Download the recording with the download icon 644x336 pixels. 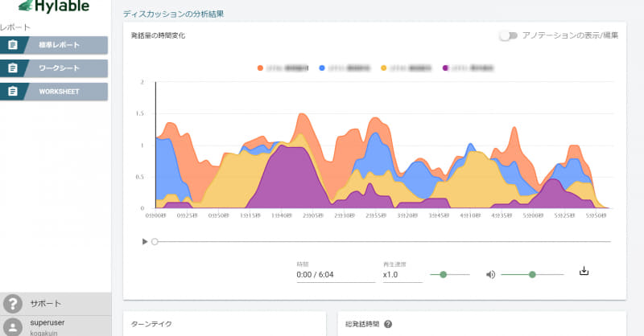[x=584, y=272]
